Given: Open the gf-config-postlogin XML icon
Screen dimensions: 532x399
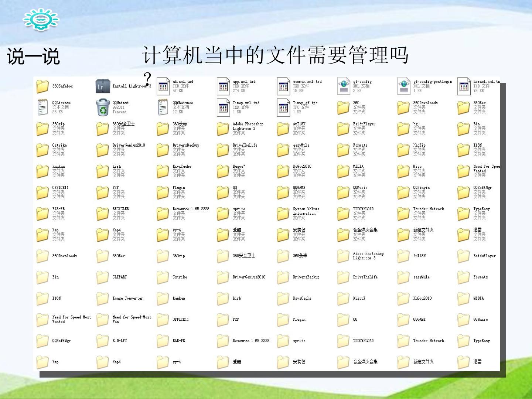Looking at the screenshot, I should [x=404, y=86].
